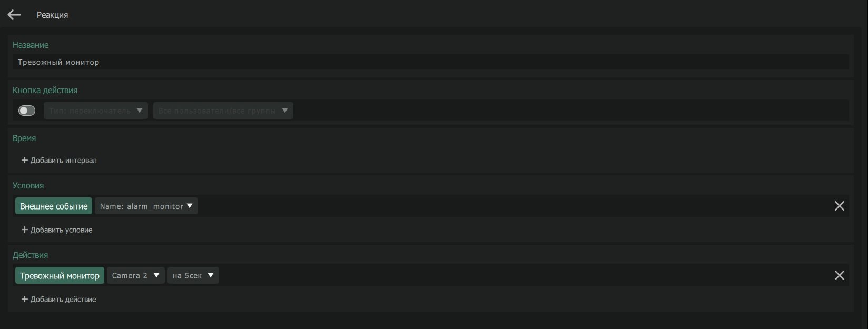
Task: Click 'Добавить условие' to add condition
Action: (x=57, y=230)
